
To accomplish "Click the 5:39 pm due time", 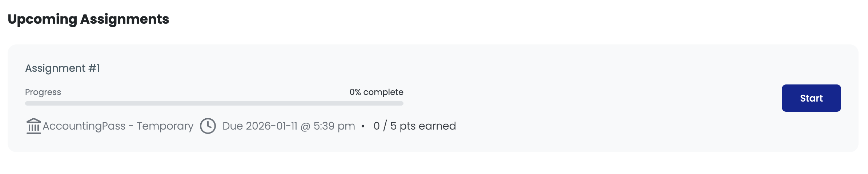I will (x=334, y=126).
